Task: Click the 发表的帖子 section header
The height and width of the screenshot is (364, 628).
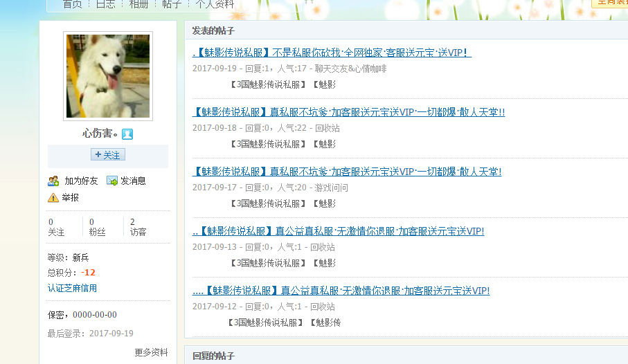Action: [x=213, y=31]
